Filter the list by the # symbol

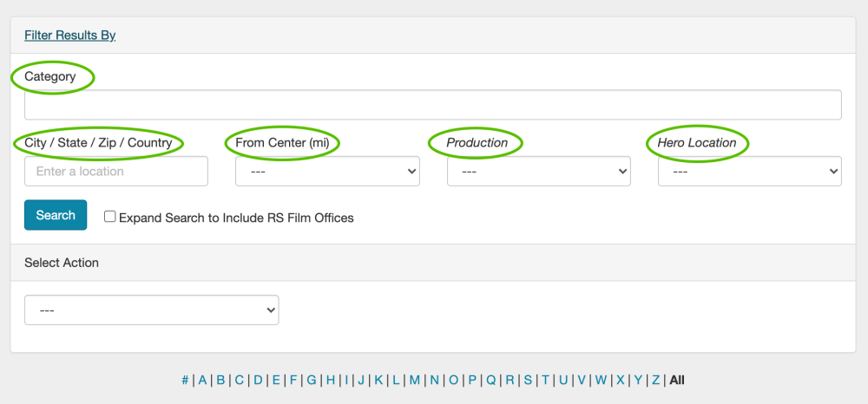pos(185,380)
